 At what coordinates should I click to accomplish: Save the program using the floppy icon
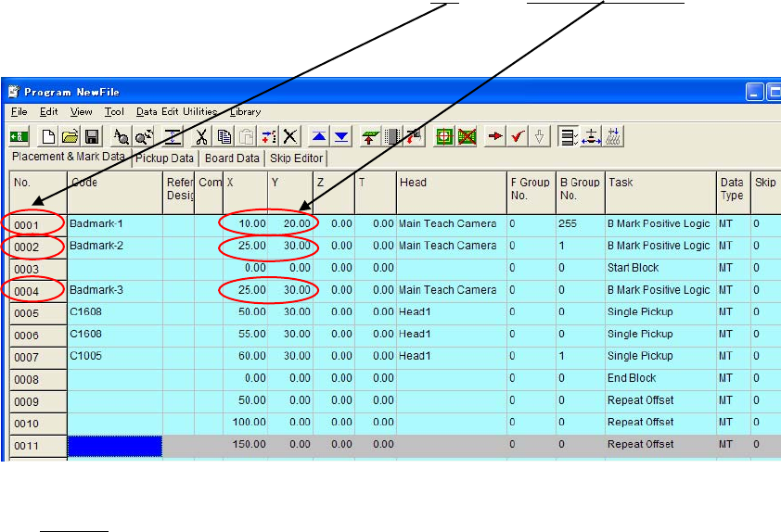click(x=92, y=136)
